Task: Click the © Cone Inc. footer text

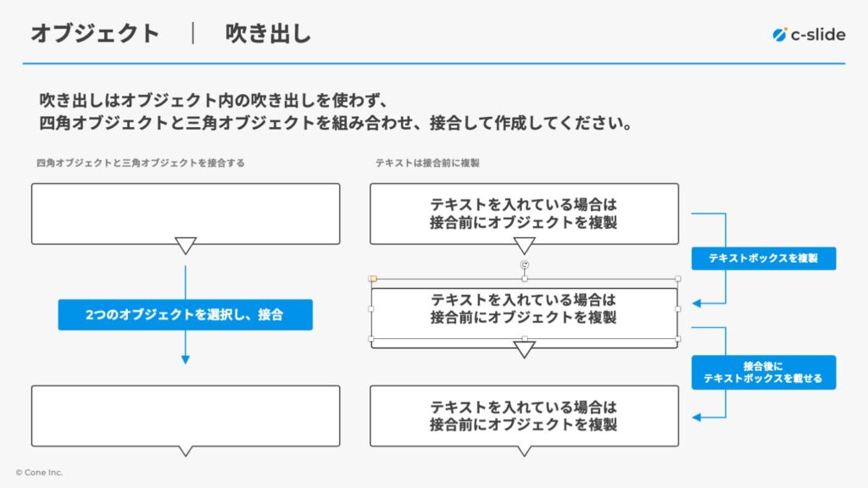Action: (39, 473)
